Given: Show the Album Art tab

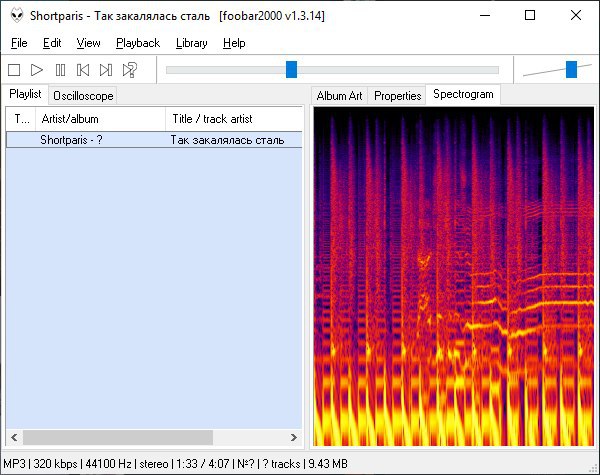Looking at the screenshot, I should tap(339, 96).
